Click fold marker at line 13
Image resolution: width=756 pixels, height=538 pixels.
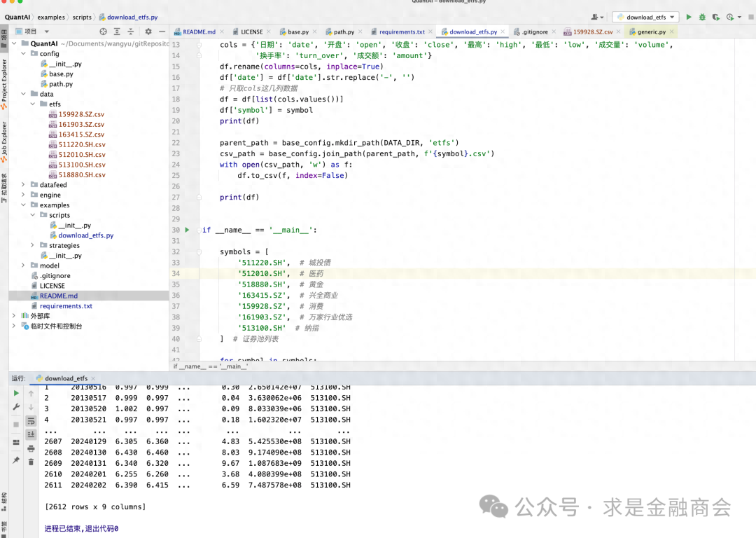199,44
